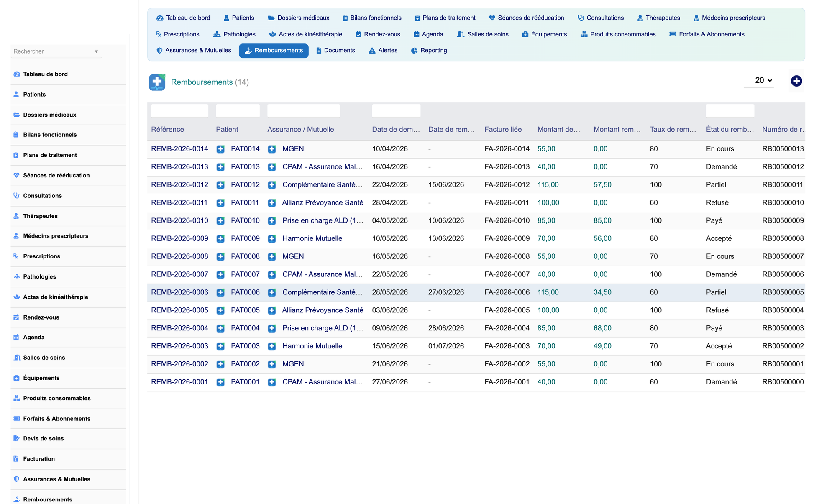The height and width of the screenshot is (504, 814).
Task: Open reimbursement REMB-2026-0014 link
Action: (x=179, y=149)
